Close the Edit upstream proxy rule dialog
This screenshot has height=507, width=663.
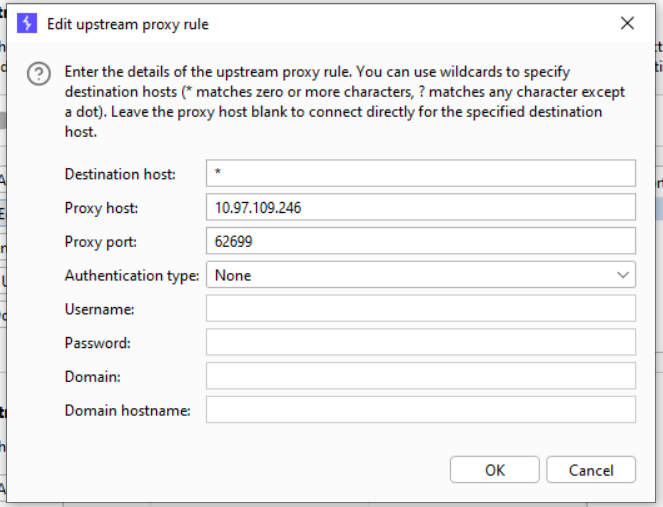627,23
